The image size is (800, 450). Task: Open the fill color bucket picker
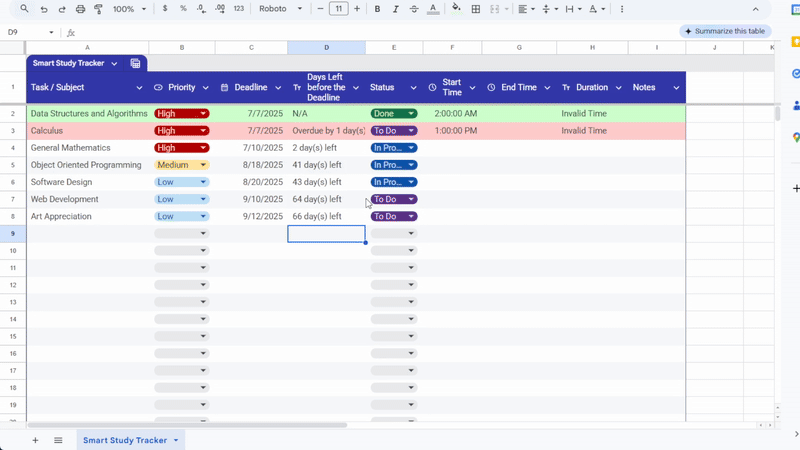(457, 9)
